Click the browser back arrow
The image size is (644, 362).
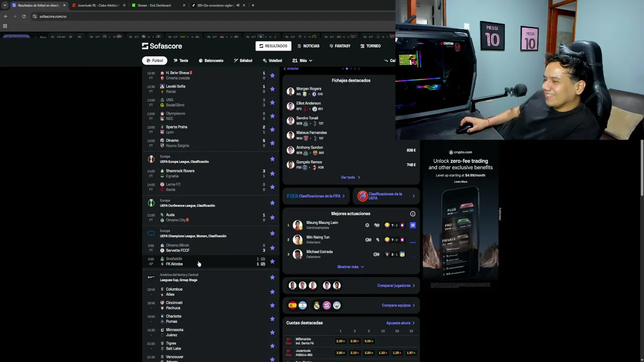6,16
